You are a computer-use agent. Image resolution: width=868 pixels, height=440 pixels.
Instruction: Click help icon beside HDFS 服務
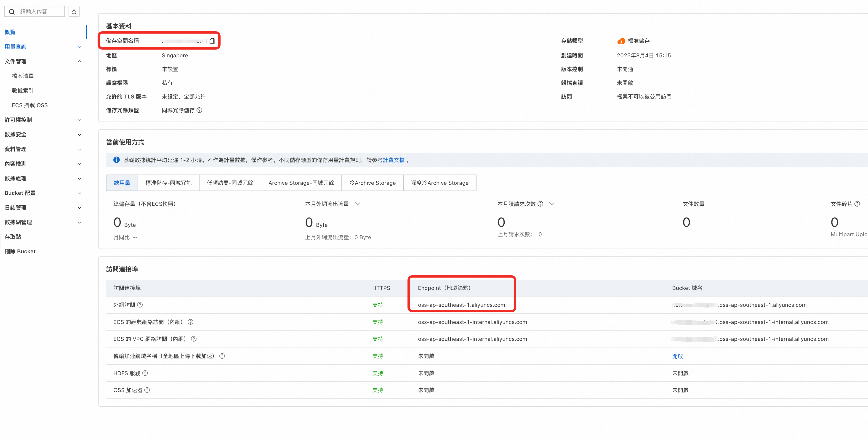tap(145, 373)
